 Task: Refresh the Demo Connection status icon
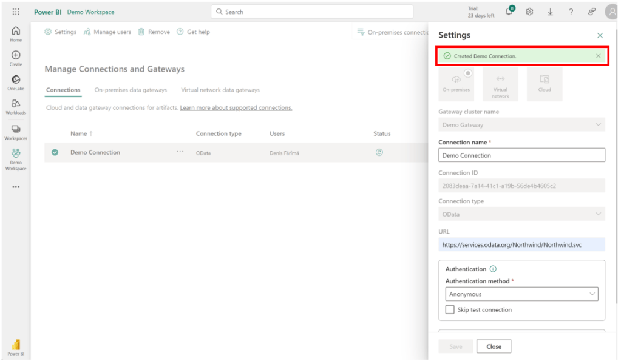pos(379,153)
